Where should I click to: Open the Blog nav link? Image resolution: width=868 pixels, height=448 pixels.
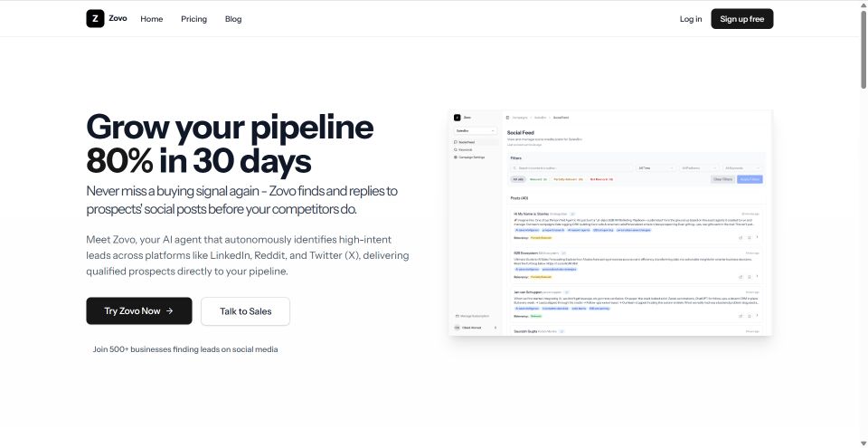[233, 19]
